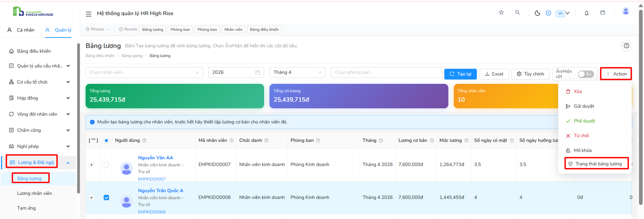Screen dimensions: 644x219
Task: Click the favorite star icon in header
Action: tap(501, 13)
